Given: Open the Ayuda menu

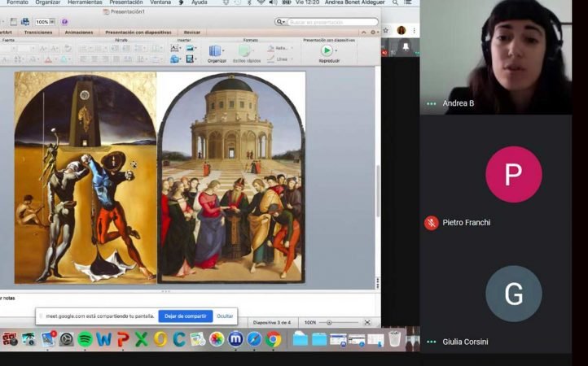Looking at the screenshot, I should pyautogui.click(x=200, y=2).
